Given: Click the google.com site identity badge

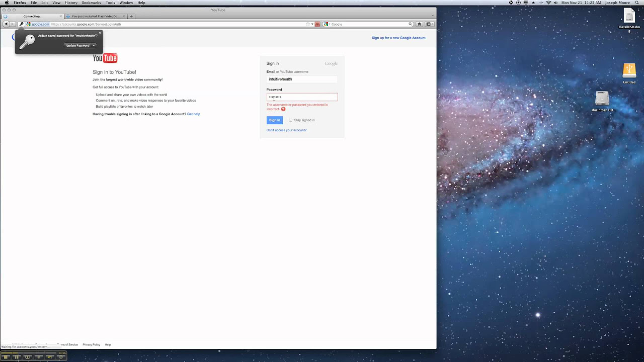Looking at the screenshot, I should click(38, 24).
